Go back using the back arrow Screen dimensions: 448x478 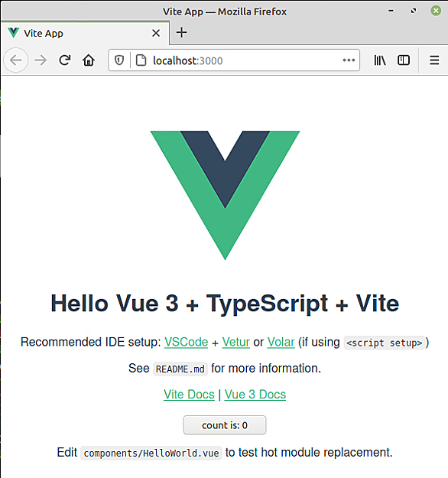(16, 60)
